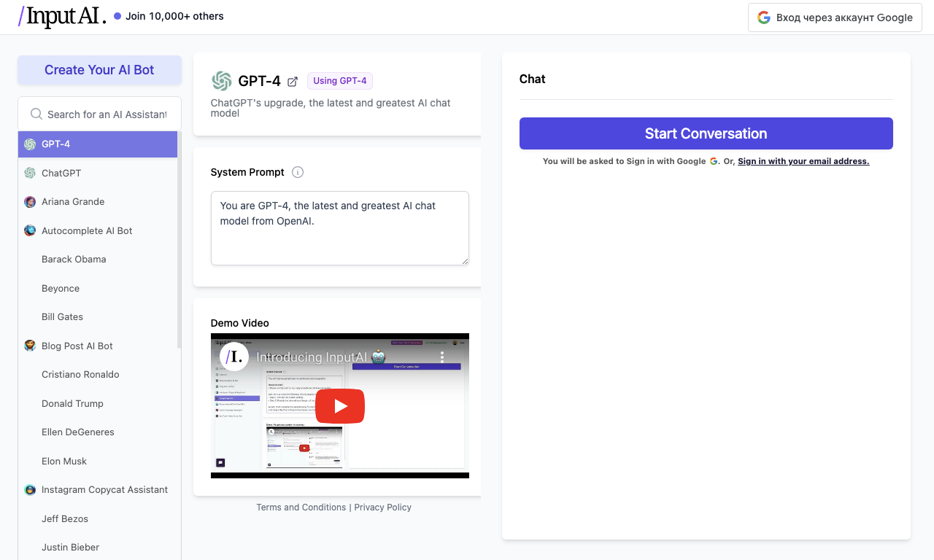Sign in via Google account button
Screen dimensions: 934x560
835,17
